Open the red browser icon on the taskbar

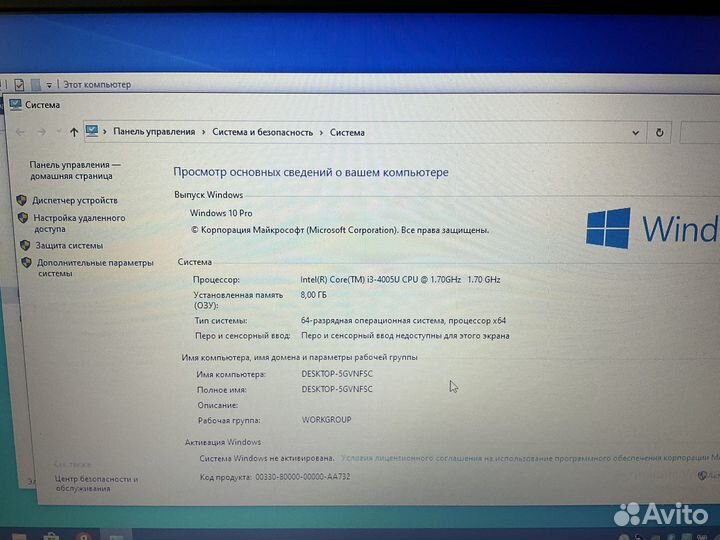pyautogui.click(x=83, y=536)
